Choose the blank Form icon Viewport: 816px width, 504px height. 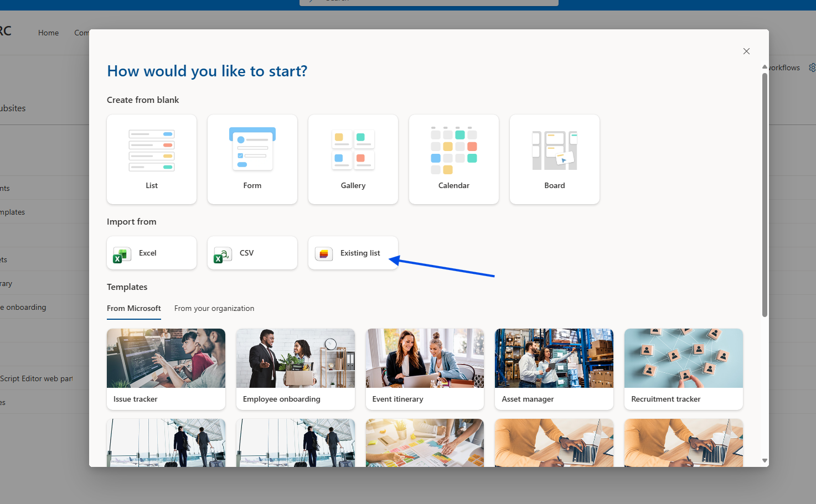pyautogui.click(x=252, y=149)
